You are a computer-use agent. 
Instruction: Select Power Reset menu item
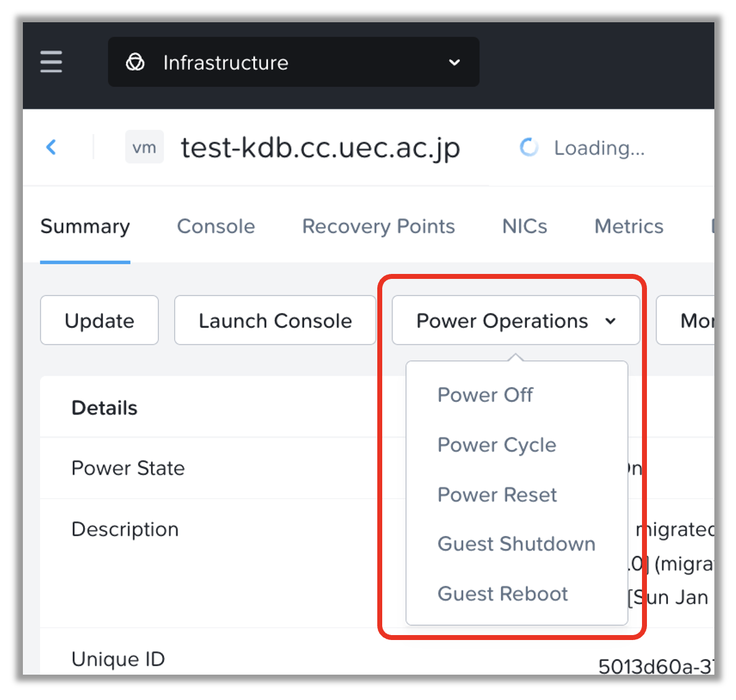coord(497,495)
